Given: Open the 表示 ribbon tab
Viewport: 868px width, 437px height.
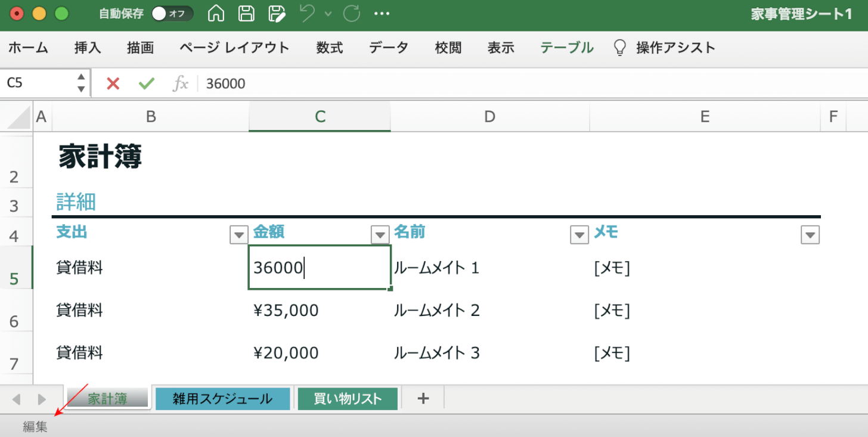Looking at the screenshot, I should pos(501,48).
